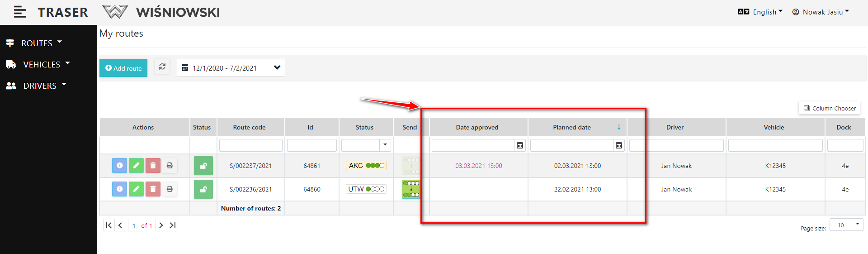Click the hamburger menu icon
This screenshot has height=254, width=868.
19,12
